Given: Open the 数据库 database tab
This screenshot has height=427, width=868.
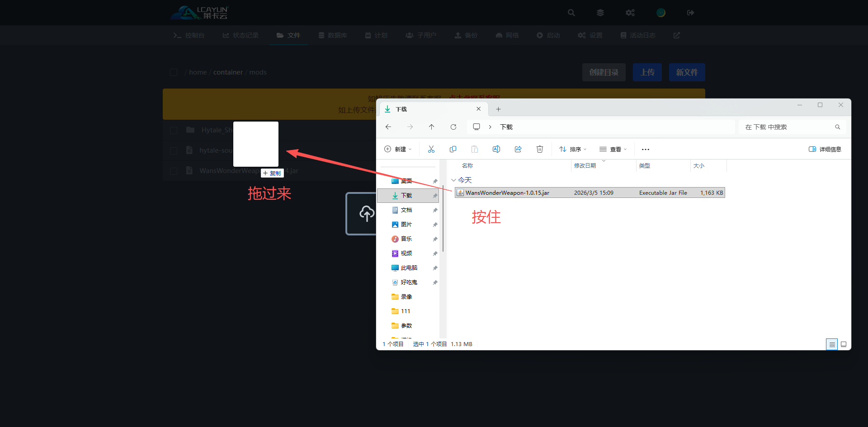Looking at the screenshot, I should tap(333, 35).
